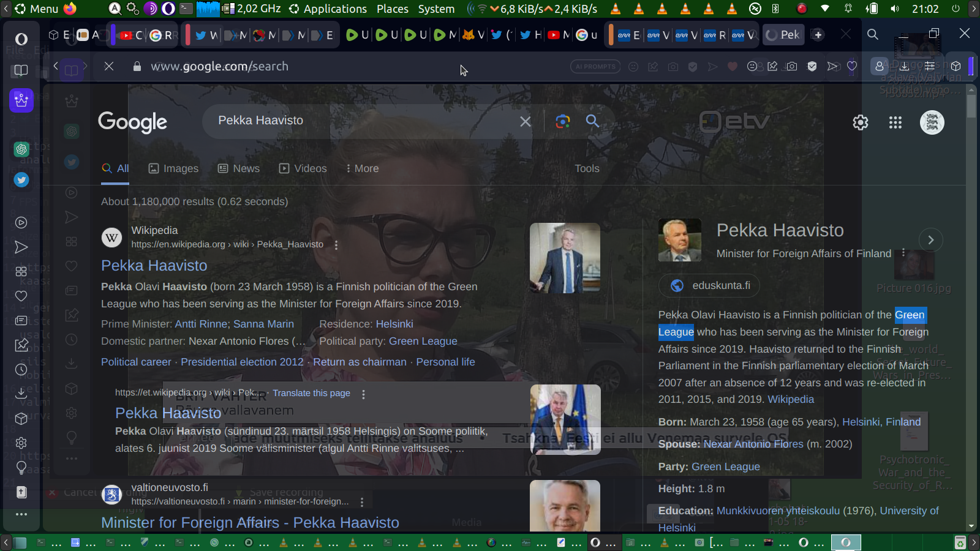Stop loading the Google page
Screen dimensions: 980x551
(x=109, y=66)
